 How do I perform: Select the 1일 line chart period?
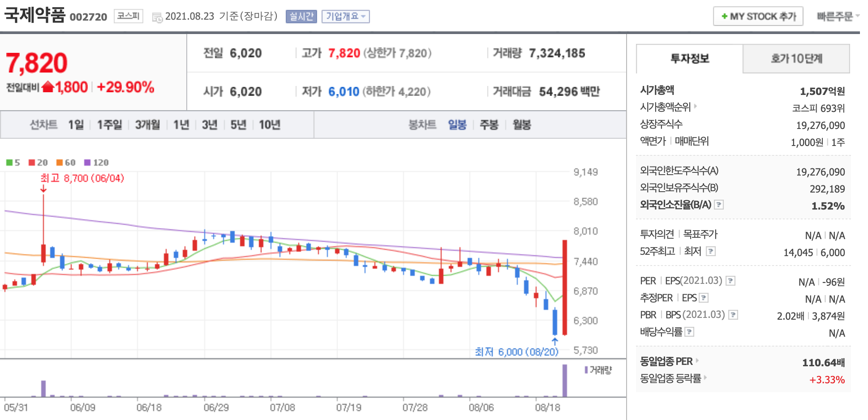click(76, 124)
